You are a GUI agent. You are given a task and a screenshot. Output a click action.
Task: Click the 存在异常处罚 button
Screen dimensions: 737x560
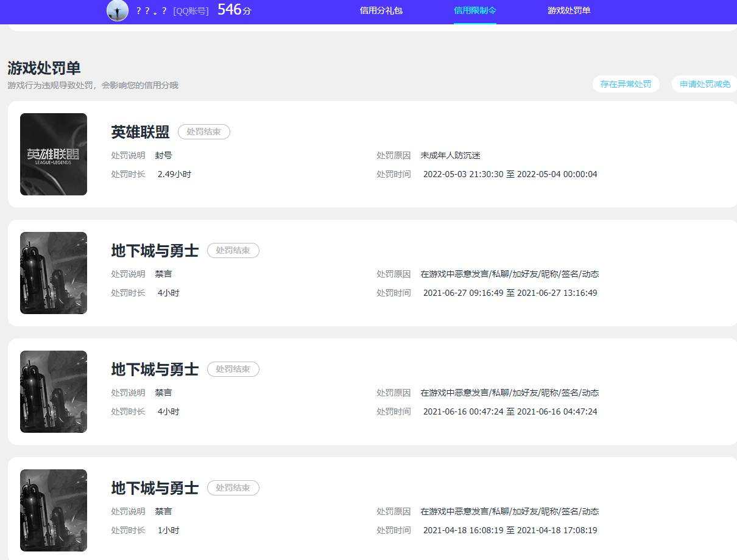click(x=626, y=84)
